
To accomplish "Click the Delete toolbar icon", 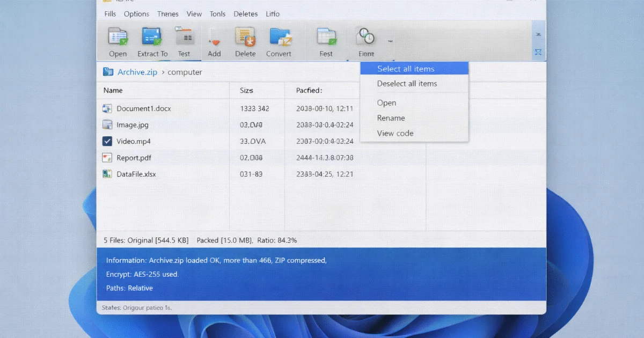I will [245, 36].
